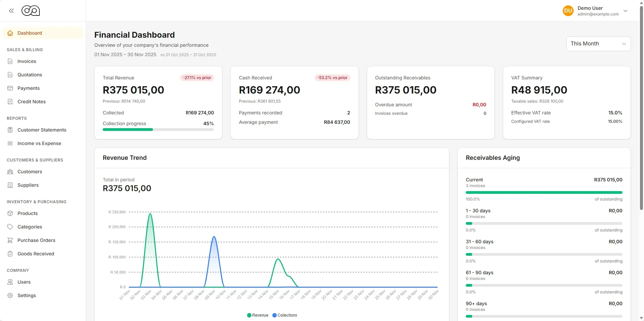Open the This Month period dropdown
Viewport: 644px width, 321px height.
tap(598, 44)
